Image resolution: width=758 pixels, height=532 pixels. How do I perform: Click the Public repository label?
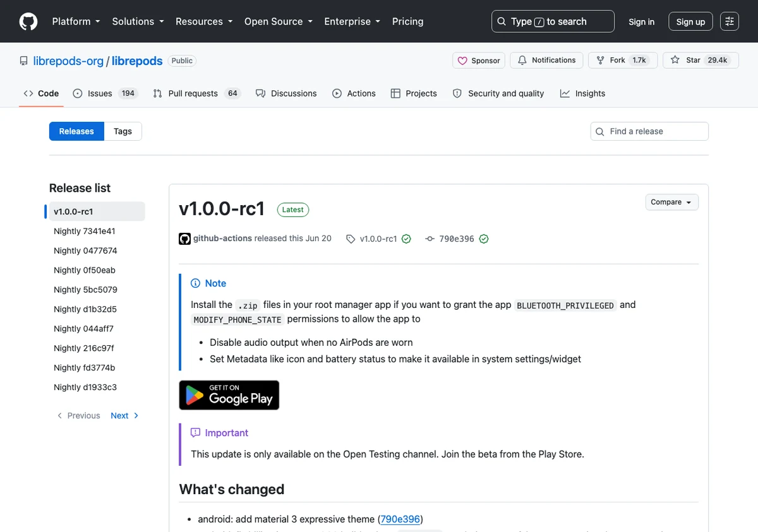182,61
